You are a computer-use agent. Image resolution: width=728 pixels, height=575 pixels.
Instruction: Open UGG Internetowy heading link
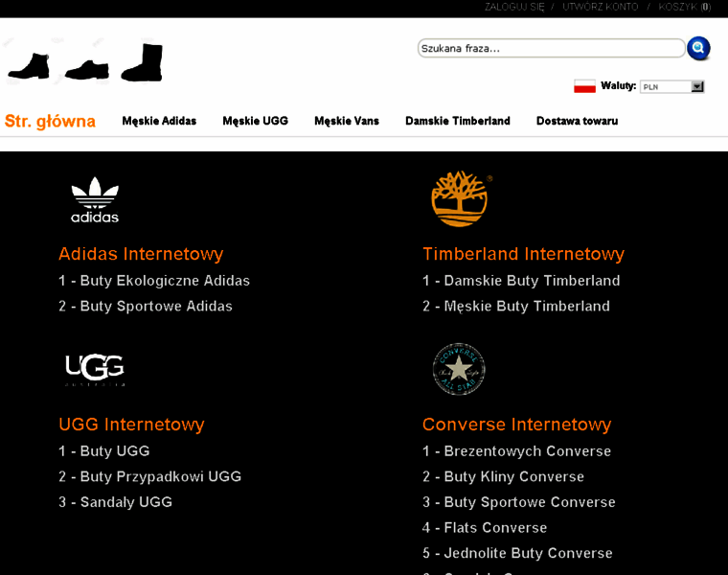[x=131, y=425]
